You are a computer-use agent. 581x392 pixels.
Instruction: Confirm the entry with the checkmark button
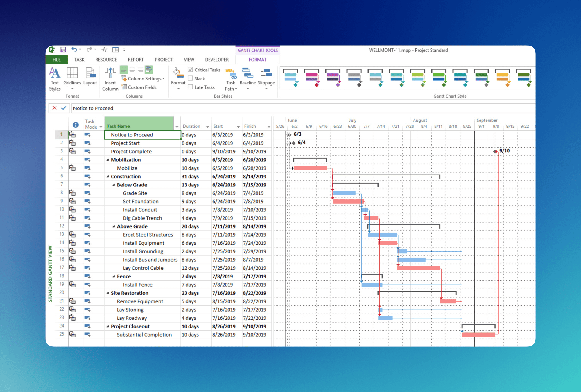click(x=64, y=108)
